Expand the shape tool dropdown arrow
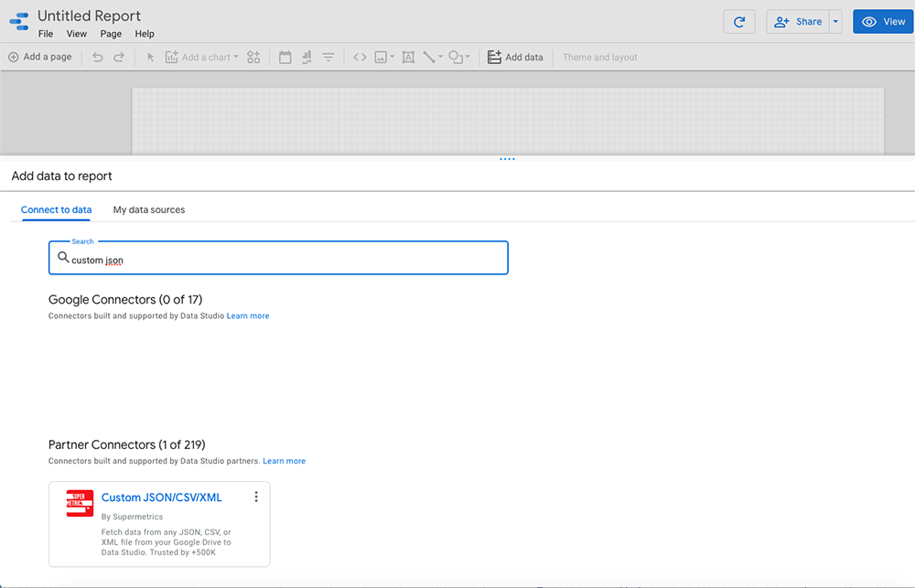 [468, 58]
